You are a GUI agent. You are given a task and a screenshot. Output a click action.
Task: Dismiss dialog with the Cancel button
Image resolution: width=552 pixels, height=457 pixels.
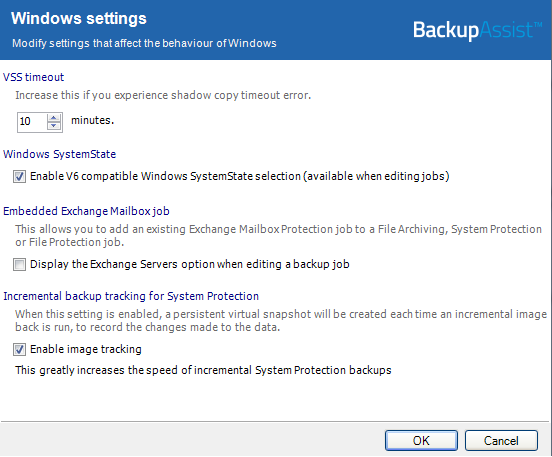tap(501, 440)
